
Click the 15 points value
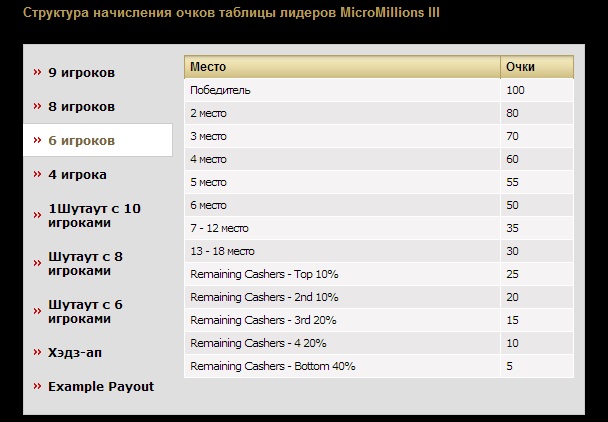point(512,320)
